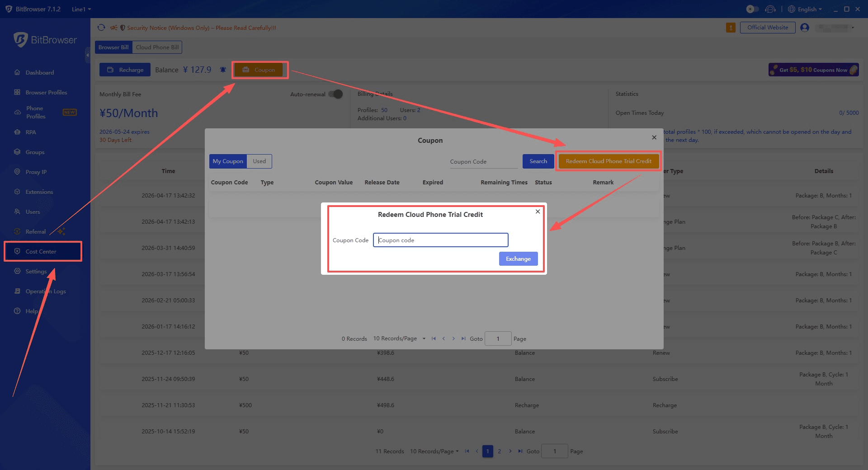Click Search in the Coupon dialog
Viewport: 868px width, 470px height.
pyautogui.click(x=538, y=161)
